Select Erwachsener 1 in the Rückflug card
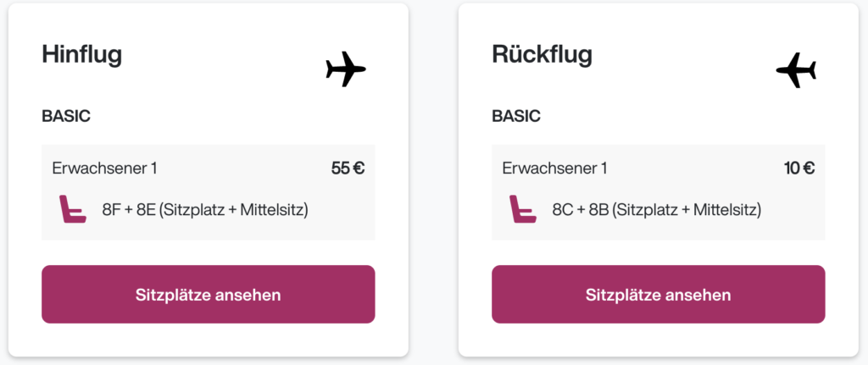The width and height of the screenshot is (868, 365). pyautogui.click(x=554, y=168)
